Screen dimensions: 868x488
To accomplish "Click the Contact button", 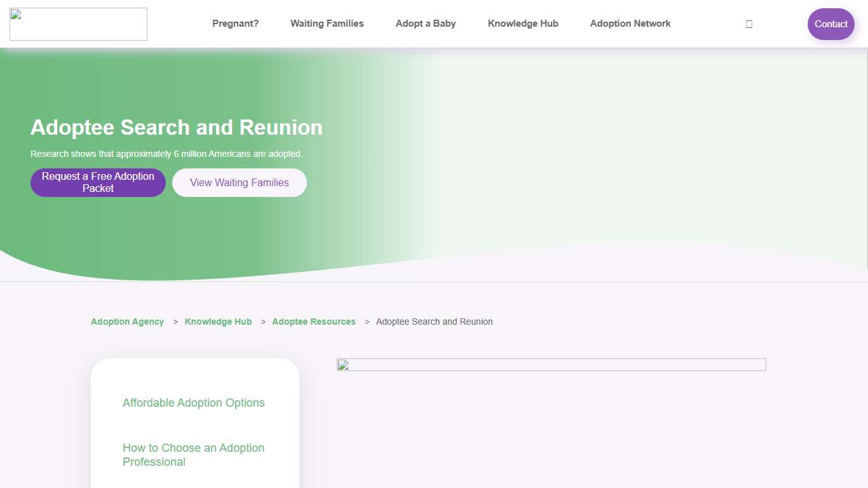I will (x=831, y=24).
